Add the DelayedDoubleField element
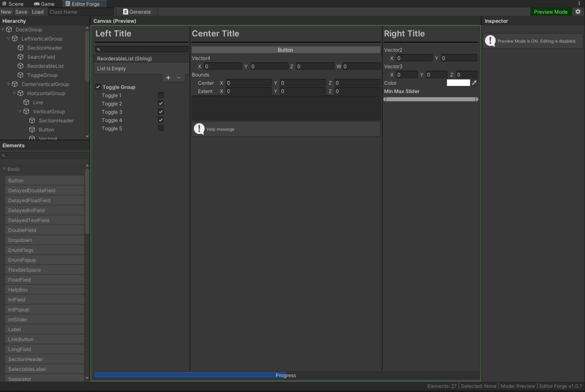 [x=45, y=190]
